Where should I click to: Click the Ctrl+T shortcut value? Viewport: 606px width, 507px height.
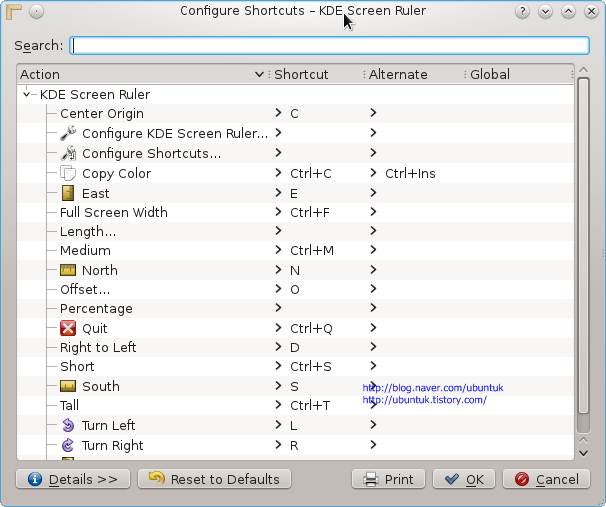(310, 405)
